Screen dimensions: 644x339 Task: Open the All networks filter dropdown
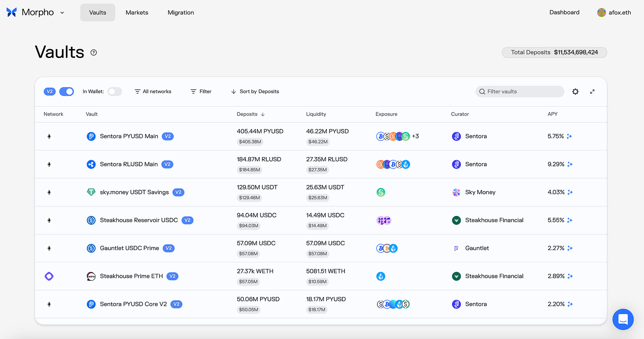(x=153, y=91)
